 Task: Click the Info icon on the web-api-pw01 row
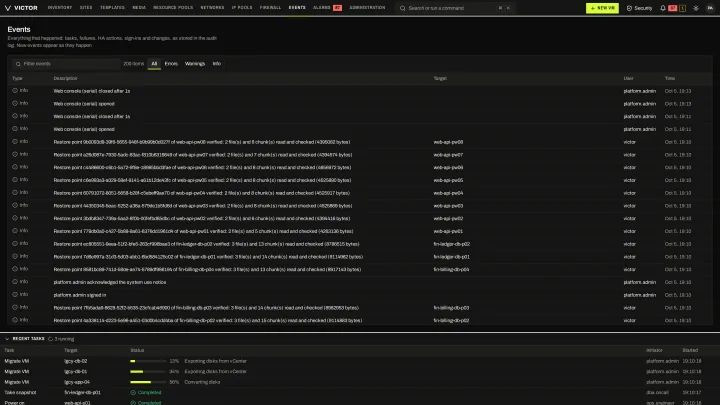click(15, 231)
